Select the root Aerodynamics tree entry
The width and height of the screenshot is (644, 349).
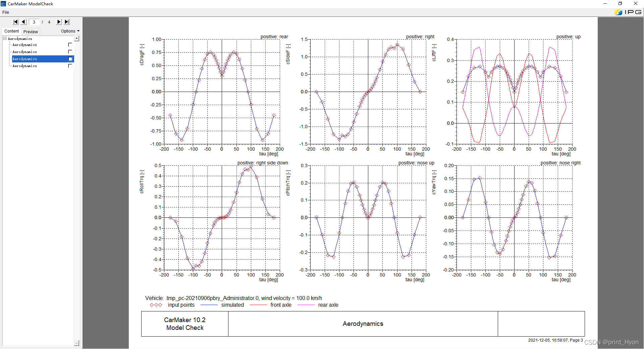point(20,39)
